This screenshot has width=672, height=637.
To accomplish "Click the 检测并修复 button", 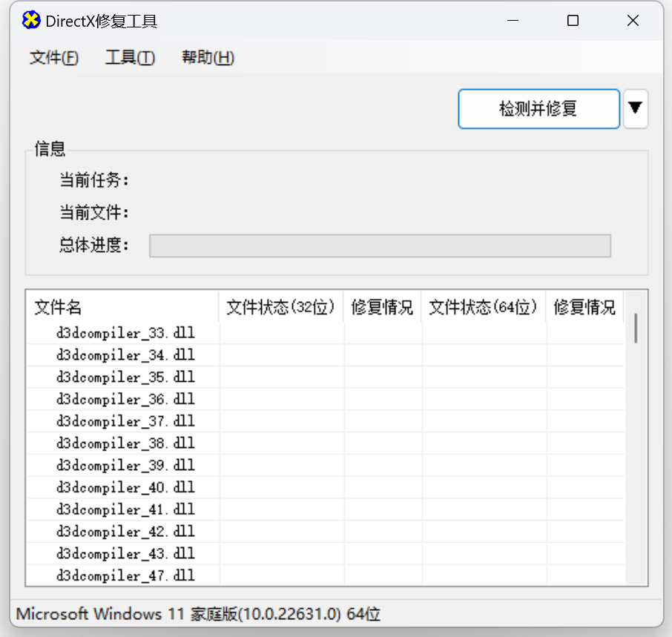I will click(x=538, y=109).
